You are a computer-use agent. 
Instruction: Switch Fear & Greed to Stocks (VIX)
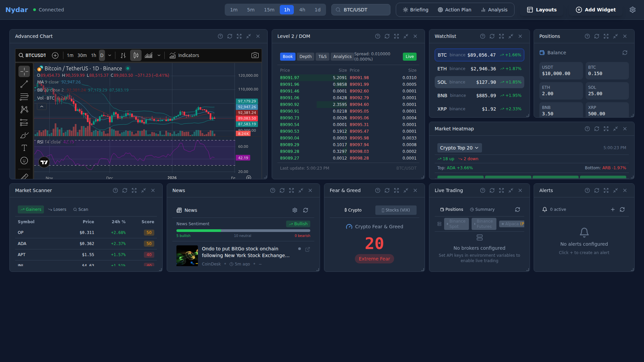tap(396, 210)
